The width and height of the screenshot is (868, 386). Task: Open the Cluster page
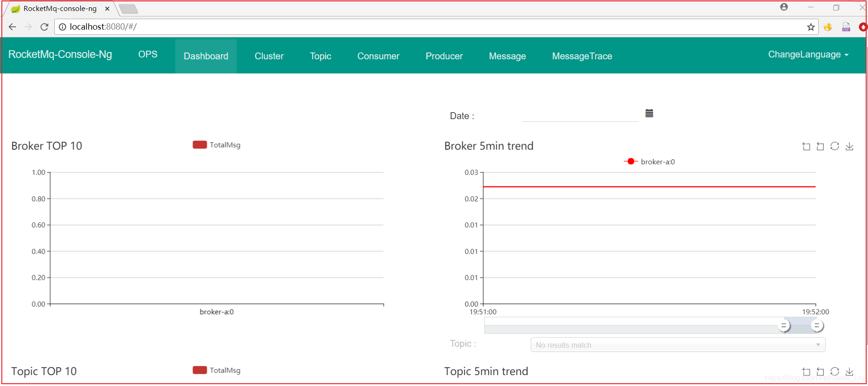269,56
